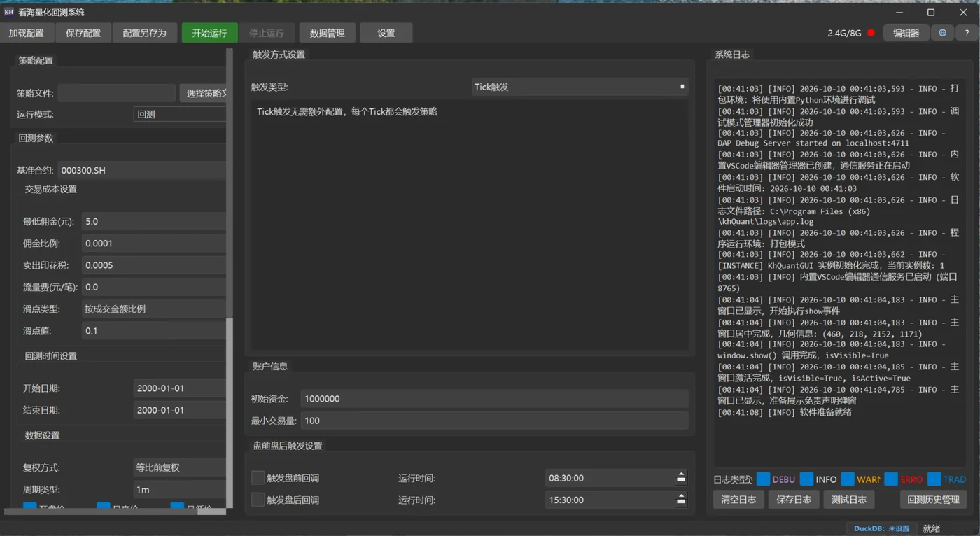Toggle the WARN log type filter checkbox
Screen dimensions: 980x536
[848, 479]
